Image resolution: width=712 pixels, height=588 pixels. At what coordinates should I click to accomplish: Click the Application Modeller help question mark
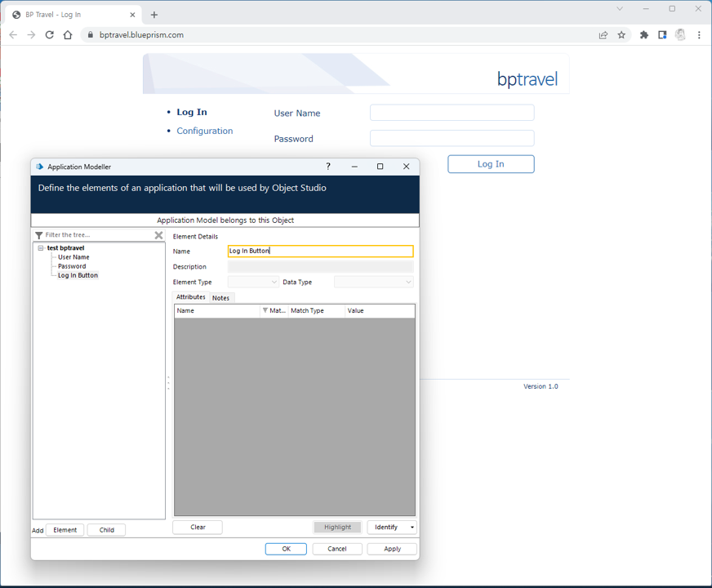[328, 167]
